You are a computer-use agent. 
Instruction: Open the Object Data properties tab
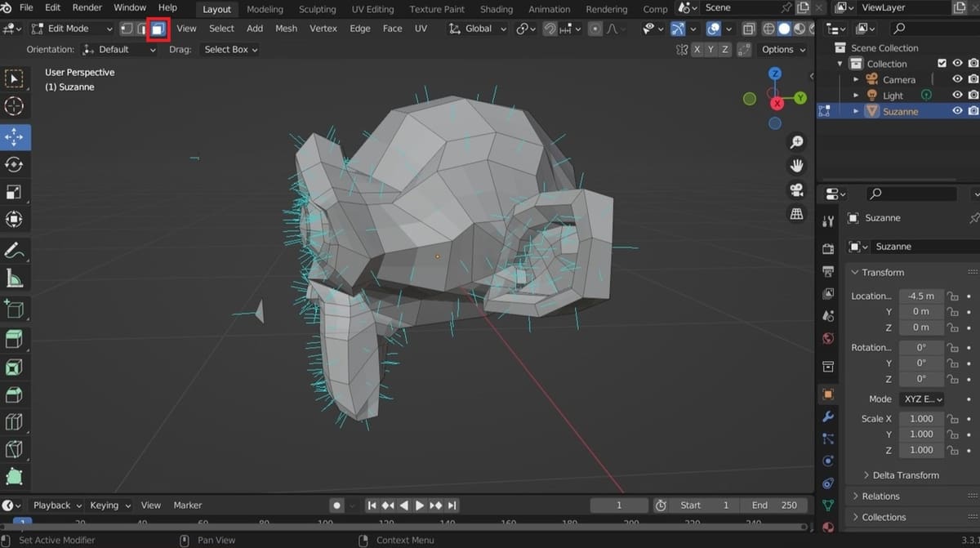[x=828, y=506]
